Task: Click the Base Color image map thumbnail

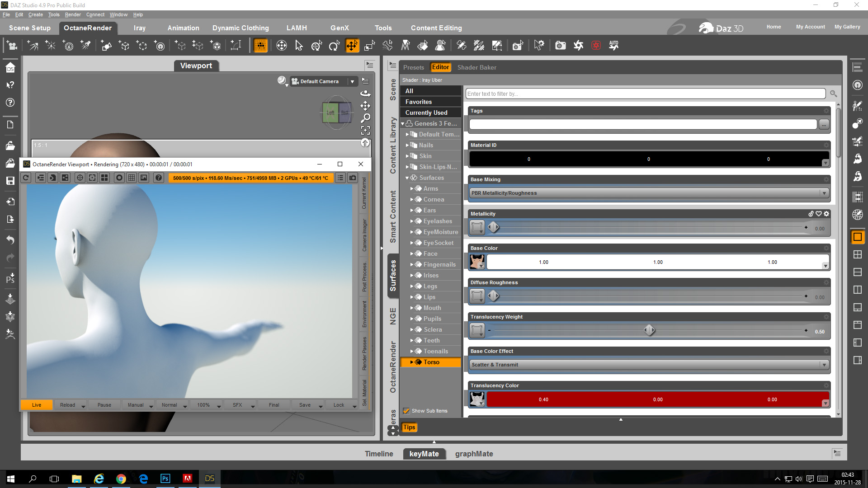Action: [477, 262]
